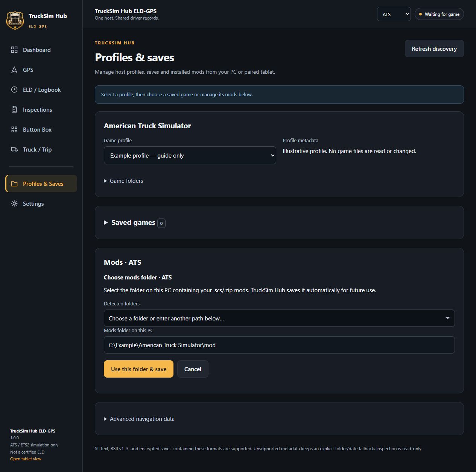Screen dimensions: 476x472
Task: Select the GPS navigation arrow icon
Action: click(14, 70)
